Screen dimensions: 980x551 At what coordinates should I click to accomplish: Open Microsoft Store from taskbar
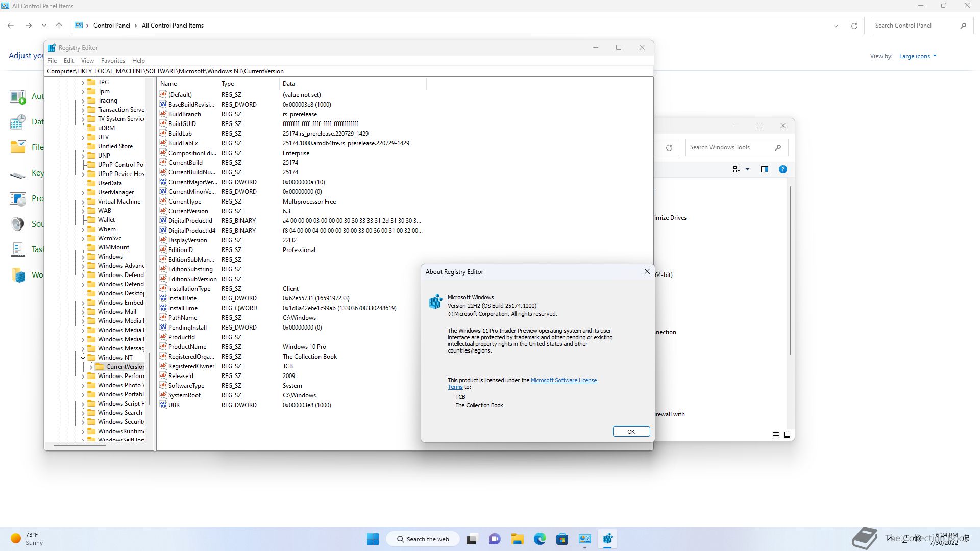click(562, 539)
